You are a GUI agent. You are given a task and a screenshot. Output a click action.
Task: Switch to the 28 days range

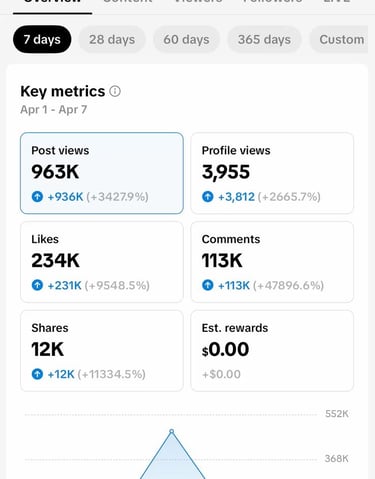pyautogui.click(x=112, y=39)
